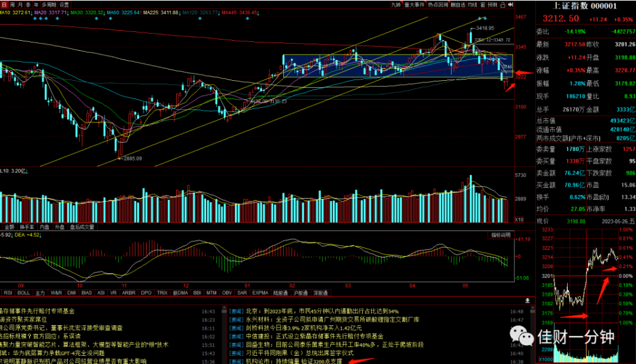
Task: Click the MA225: 3411.88 label
Action: 160,13
